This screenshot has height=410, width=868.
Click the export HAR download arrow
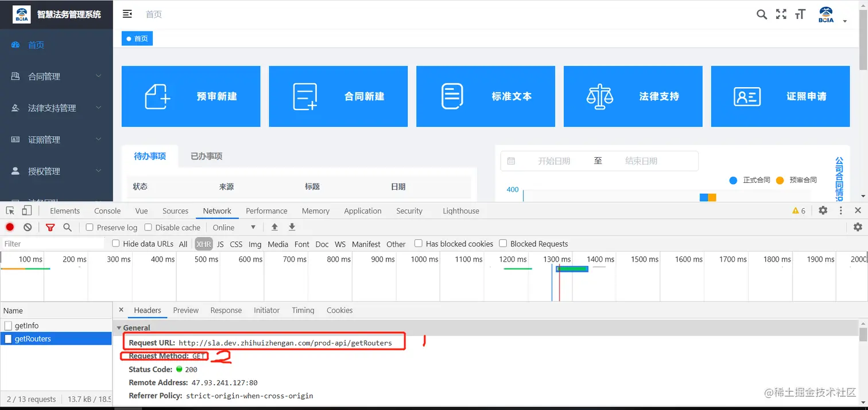point(292,227)
